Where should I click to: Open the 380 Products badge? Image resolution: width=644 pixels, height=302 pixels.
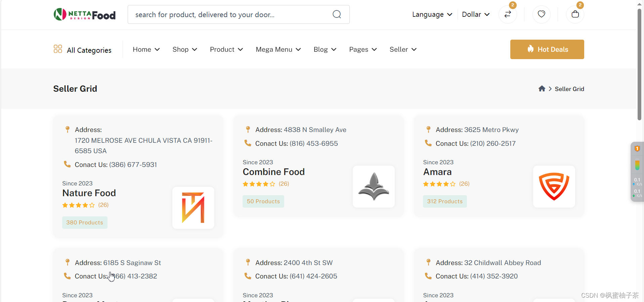coord(85,222)
